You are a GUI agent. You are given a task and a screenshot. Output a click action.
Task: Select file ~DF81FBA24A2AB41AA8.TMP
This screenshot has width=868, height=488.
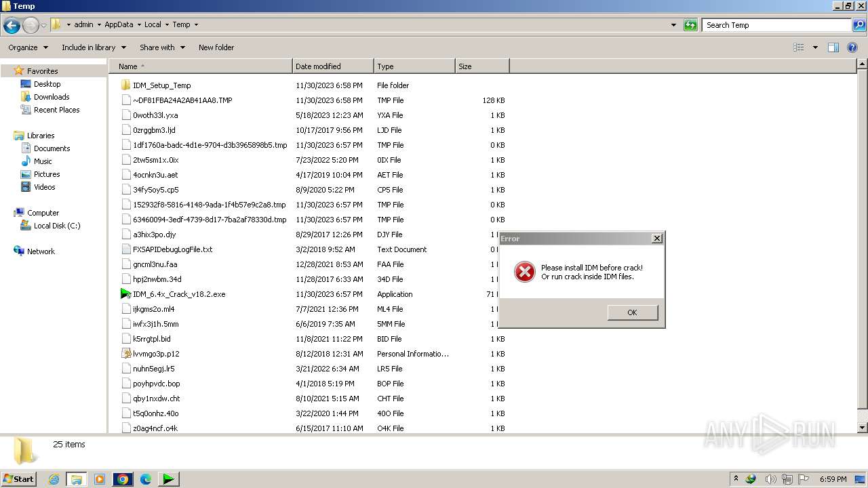click(x=182, y=100)
